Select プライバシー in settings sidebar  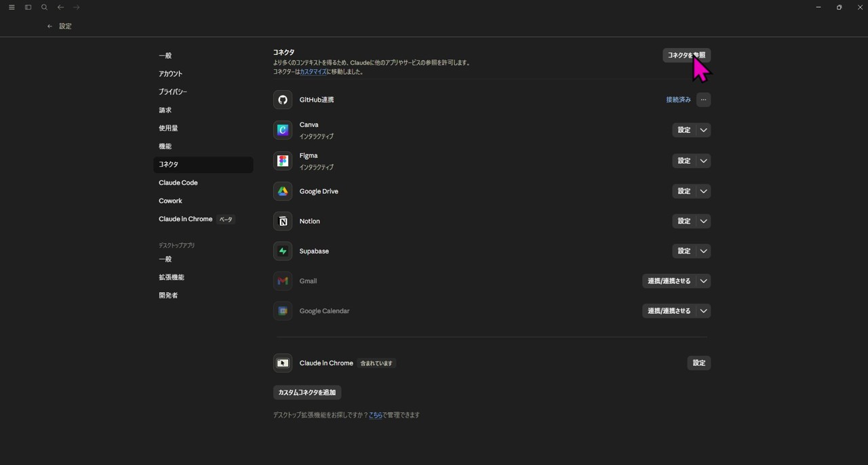pyautogui.click(x=173, y=92)
